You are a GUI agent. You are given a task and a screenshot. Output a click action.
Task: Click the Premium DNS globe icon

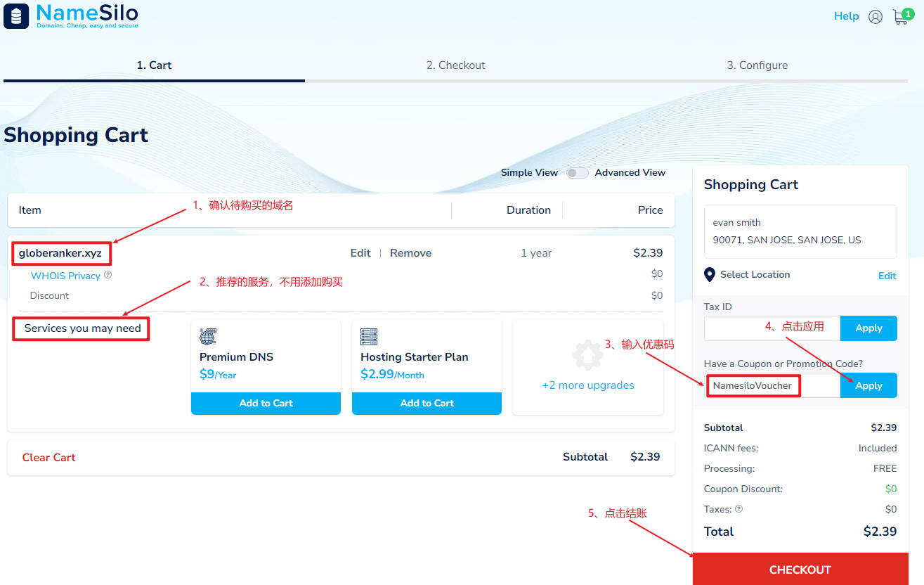point(207,336)
